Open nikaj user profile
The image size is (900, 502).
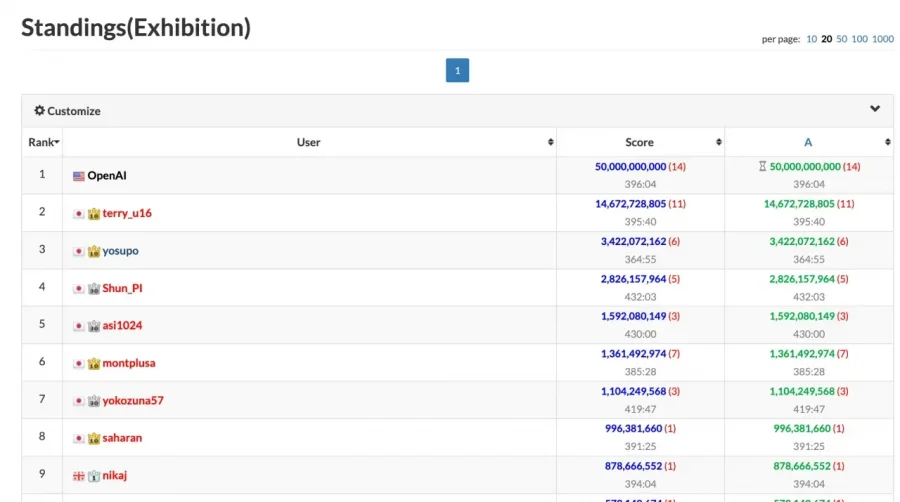[x=114, y=475]
